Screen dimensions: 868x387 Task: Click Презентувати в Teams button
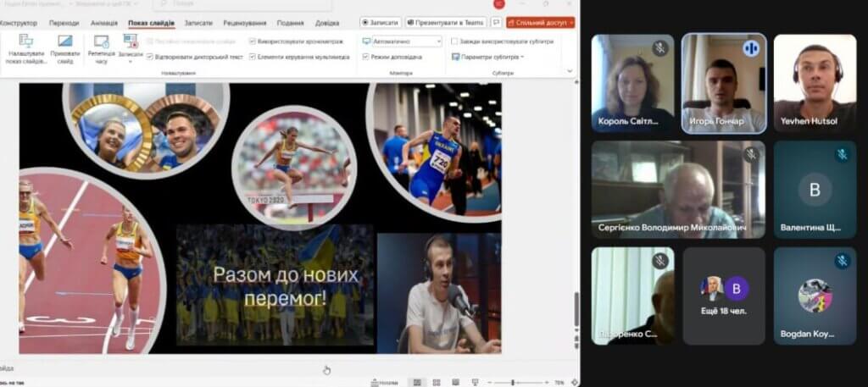pyautogui.click(x=446, y=23)
